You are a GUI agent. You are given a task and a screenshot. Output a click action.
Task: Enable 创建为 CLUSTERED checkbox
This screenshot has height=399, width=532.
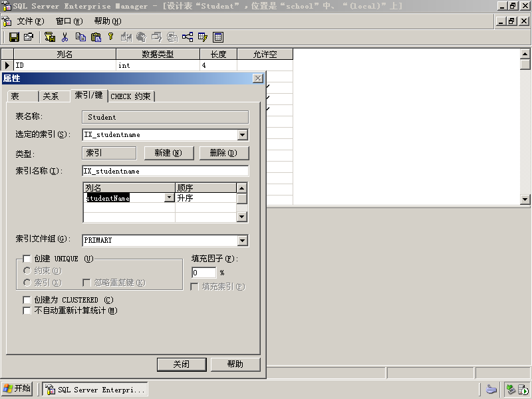click(x=27, y=300)
